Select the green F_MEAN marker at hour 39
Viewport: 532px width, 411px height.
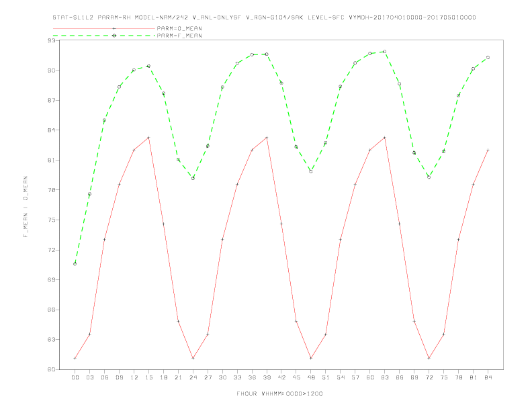click(x=267, y=54)
